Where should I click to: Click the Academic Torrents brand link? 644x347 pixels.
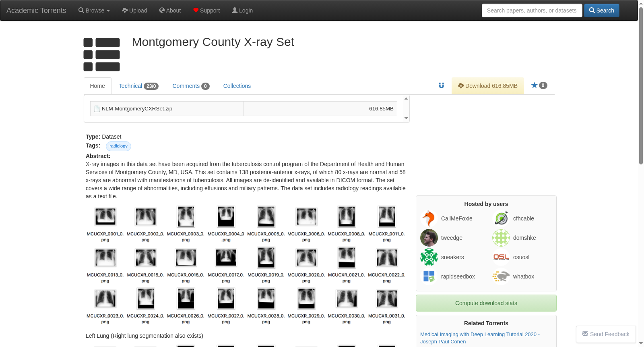(36, 10)
